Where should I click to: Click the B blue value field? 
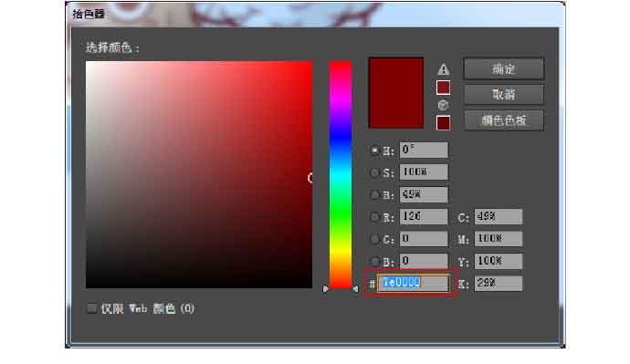(x=424, y=261)
